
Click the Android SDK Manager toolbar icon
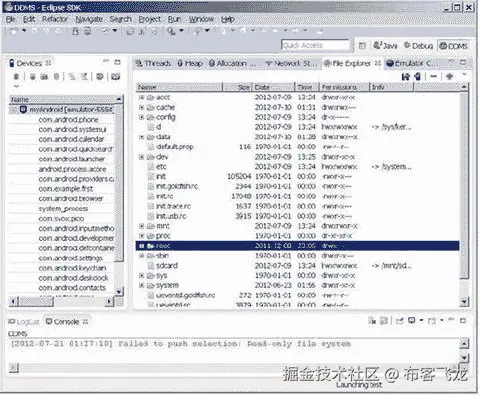76,31
